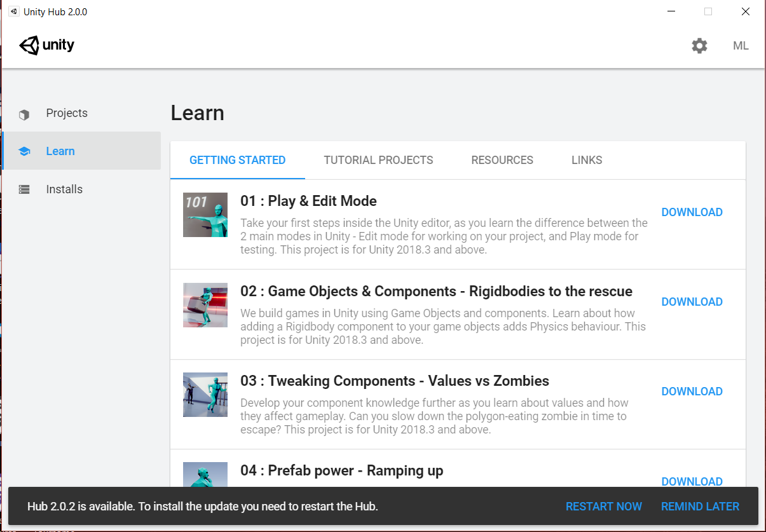The image size is (766, 532).
Task: Click the description starting 'Develop your component knowledge'
Action: click(x=434, y=416)
